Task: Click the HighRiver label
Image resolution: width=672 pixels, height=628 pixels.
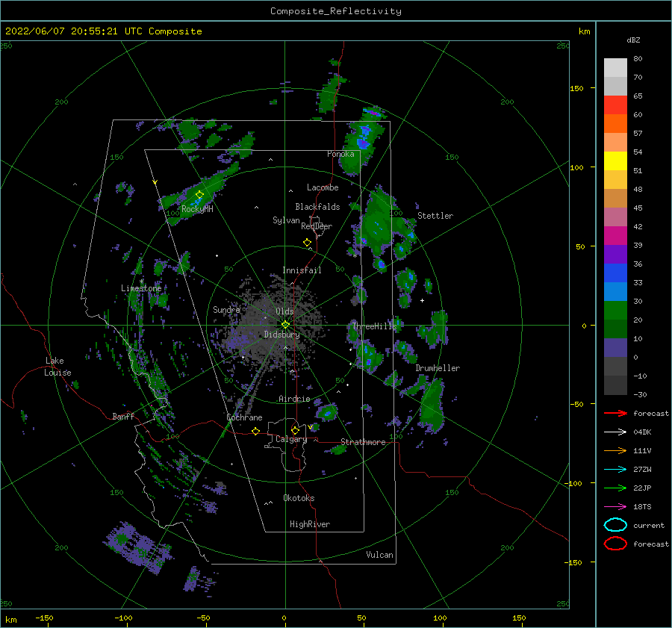Action: tap(310, 524)
